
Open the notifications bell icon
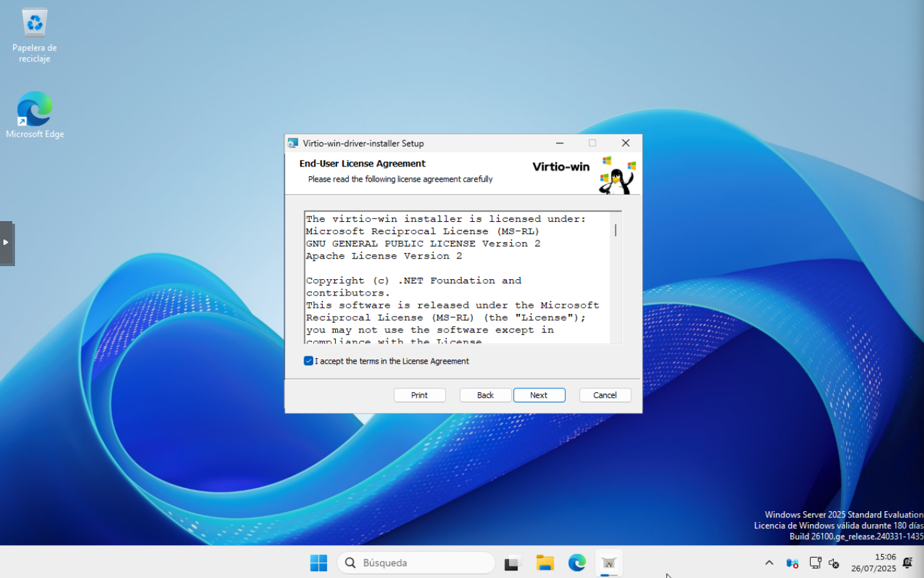tap(907, 563)
